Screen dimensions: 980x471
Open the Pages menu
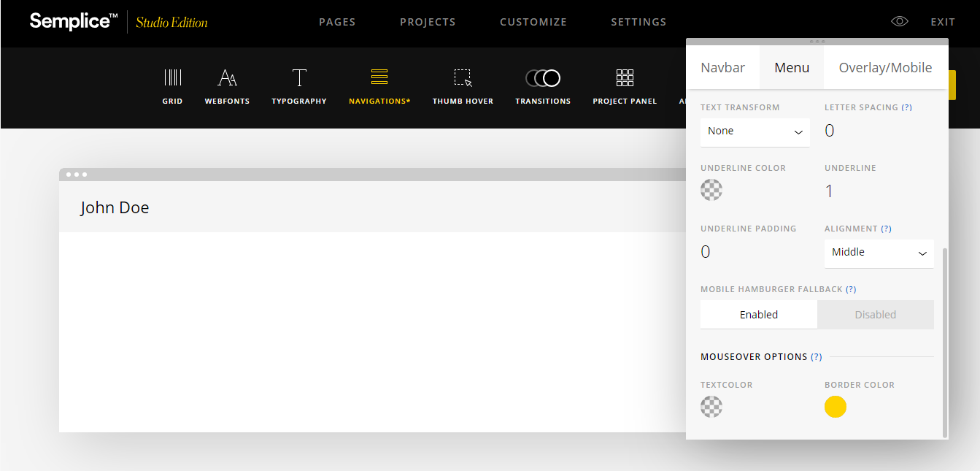(337, 22)
